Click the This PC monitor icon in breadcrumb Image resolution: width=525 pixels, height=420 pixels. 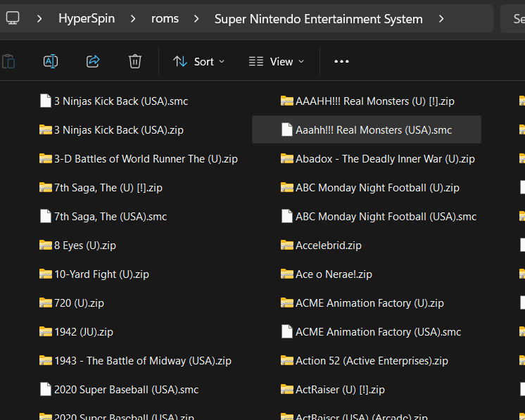[x=13, y=18]
